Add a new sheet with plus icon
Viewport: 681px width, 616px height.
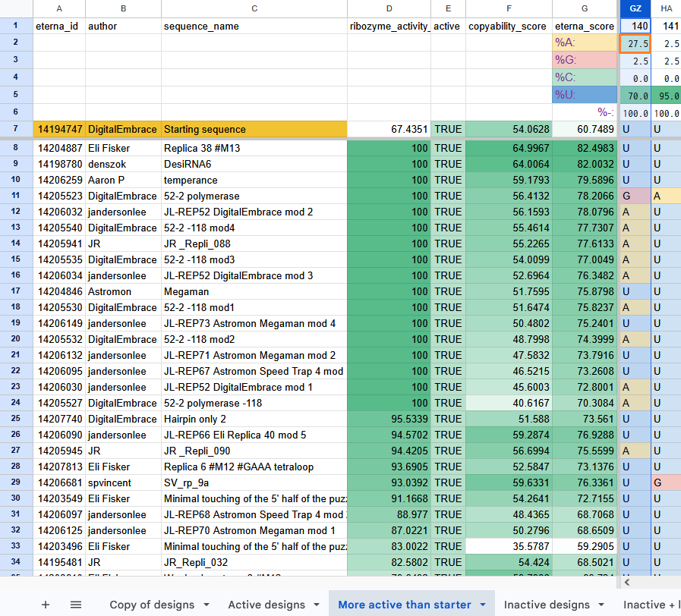tap(45, 605)
